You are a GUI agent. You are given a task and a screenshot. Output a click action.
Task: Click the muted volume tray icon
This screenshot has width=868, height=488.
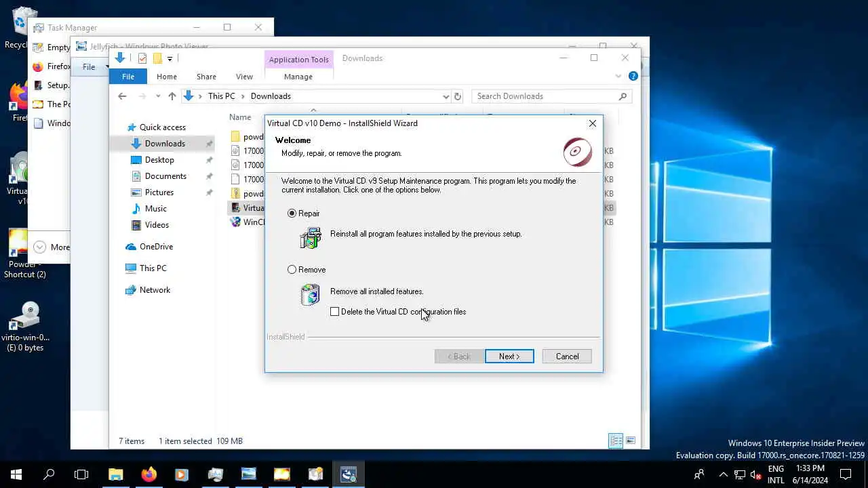coord(756,474)
